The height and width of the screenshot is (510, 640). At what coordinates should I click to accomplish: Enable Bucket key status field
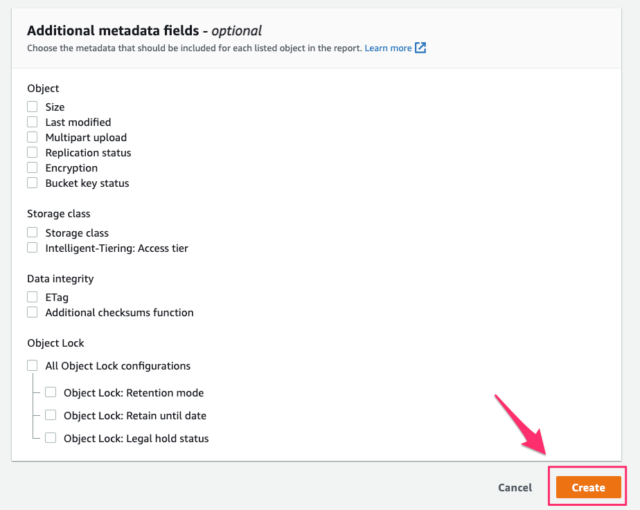pos(32,183)
